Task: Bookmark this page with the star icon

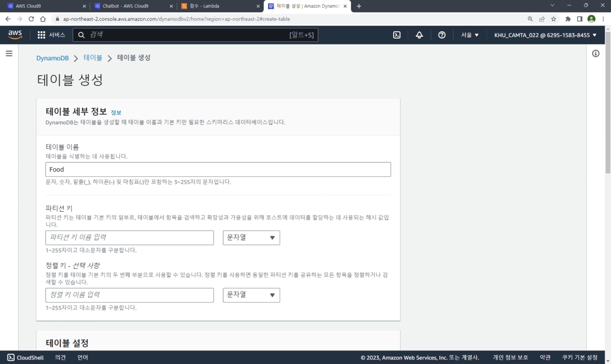Action: (x=554, y=19)
